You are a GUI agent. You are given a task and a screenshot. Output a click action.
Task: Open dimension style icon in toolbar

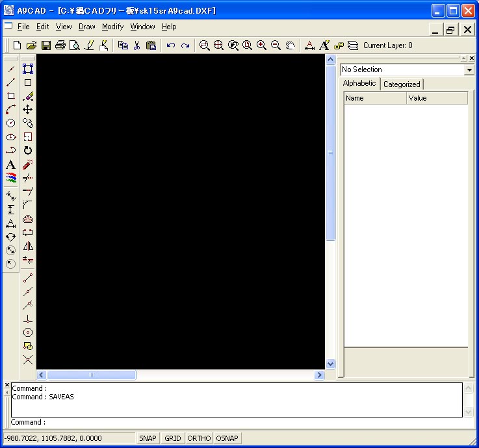[x=309, y=45]
